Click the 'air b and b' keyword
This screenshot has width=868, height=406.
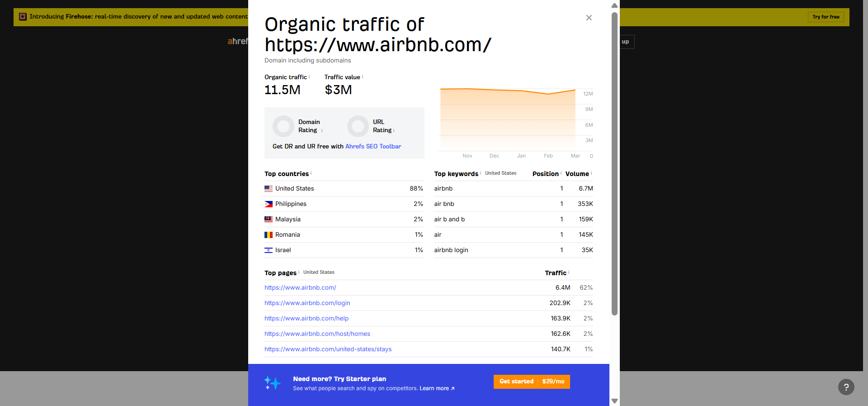(x=449, y=219)
